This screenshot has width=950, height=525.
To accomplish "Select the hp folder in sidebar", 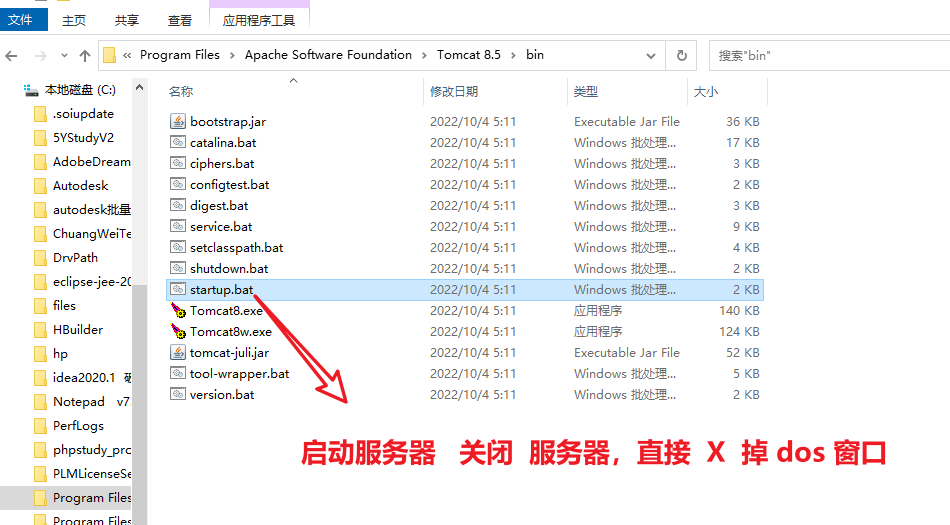I will [x=60, y=354].
